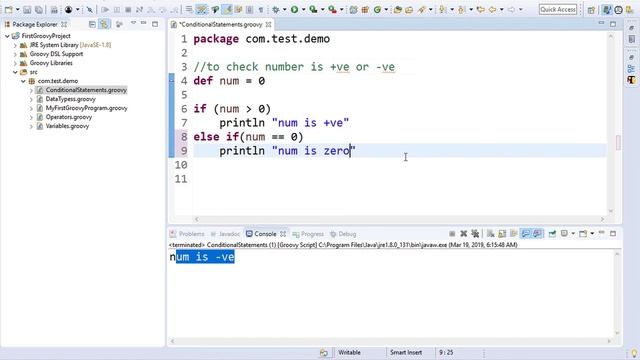Click the Run External Tools icon
This screenshot has width=640, height=360.
(x=333, y=9)
